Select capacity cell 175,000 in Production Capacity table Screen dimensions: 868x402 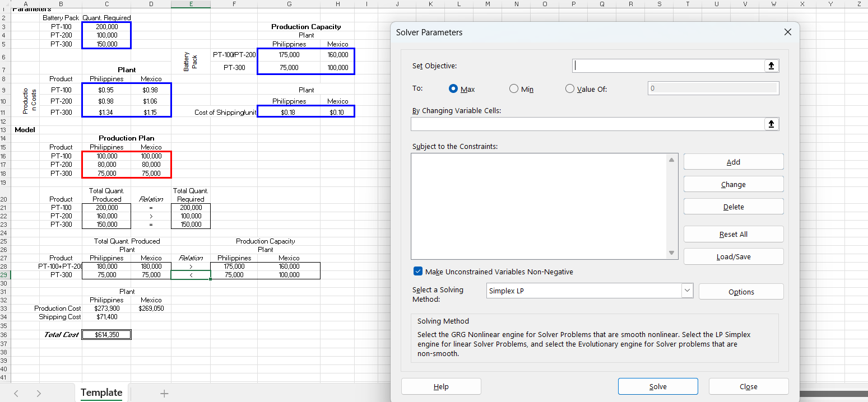(x=289, y=55)
